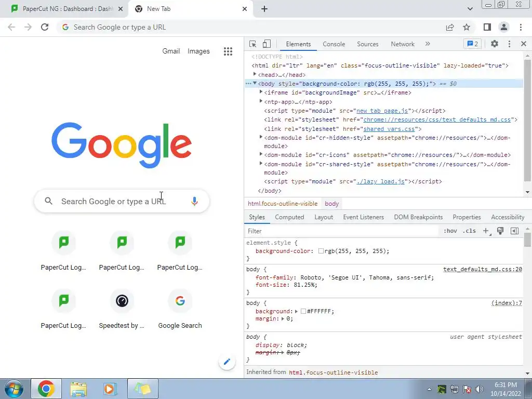Toggle the device toolbar icon
Image resolution: width=532 pixels, height=399 pixels.
pos(267,44)
